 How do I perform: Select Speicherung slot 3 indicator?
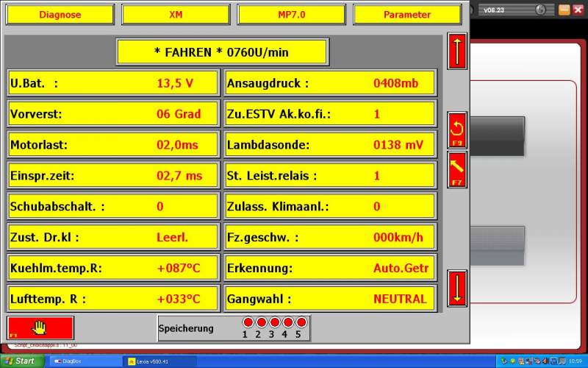275,322
